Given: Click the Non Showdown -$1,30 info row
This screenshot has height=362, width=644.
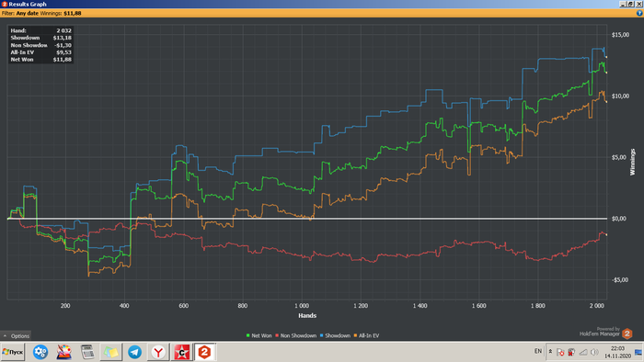Looking at the screenshot, I should (40, 45).
